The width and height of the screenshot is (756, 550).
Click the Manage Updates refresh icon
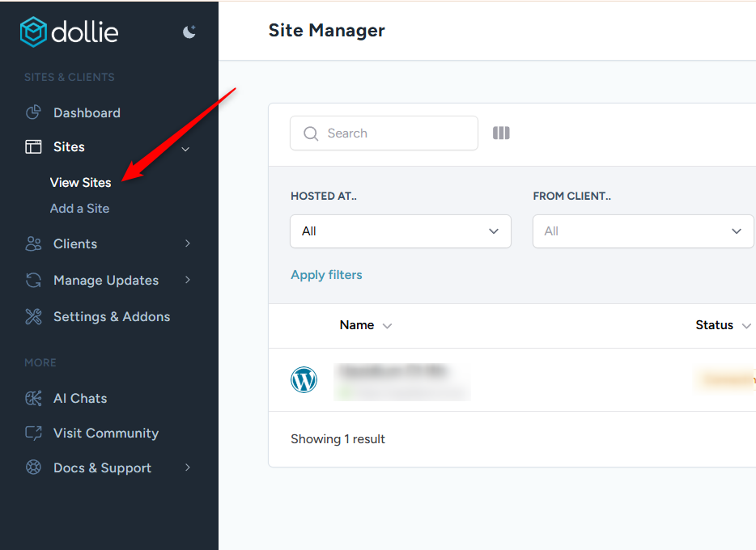tap(33, 281)
